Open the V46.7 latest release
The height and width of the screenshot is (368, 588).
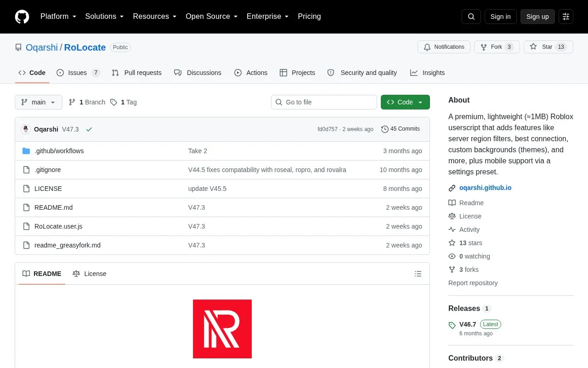click(x=468, y=324)
